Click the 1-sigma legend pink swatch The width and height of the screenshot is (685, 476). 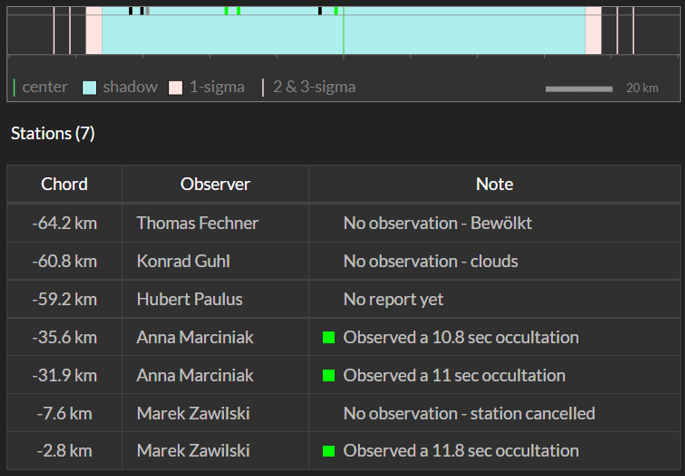tap(176, 87)
